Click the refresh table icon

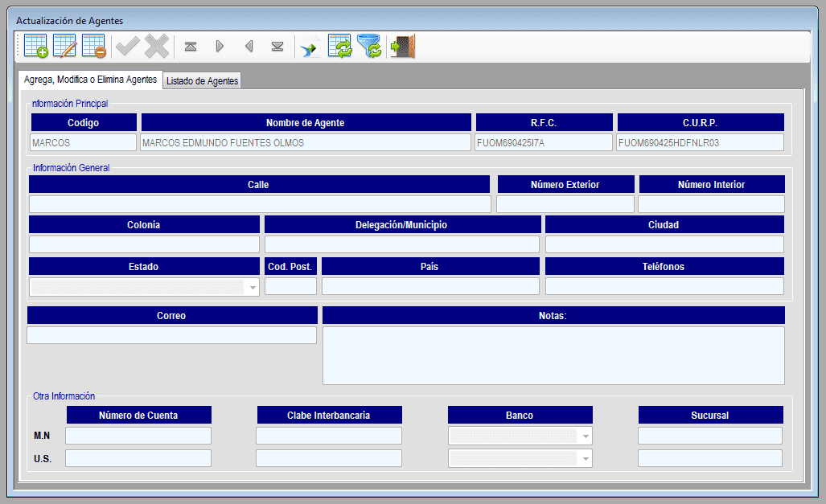click(x=339, y=47)
